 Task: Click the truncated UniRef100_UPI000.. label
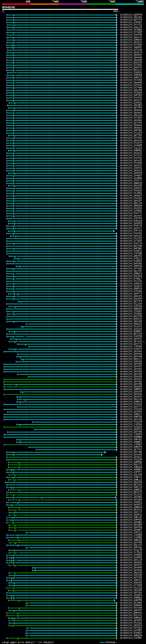tap(132, 341)
